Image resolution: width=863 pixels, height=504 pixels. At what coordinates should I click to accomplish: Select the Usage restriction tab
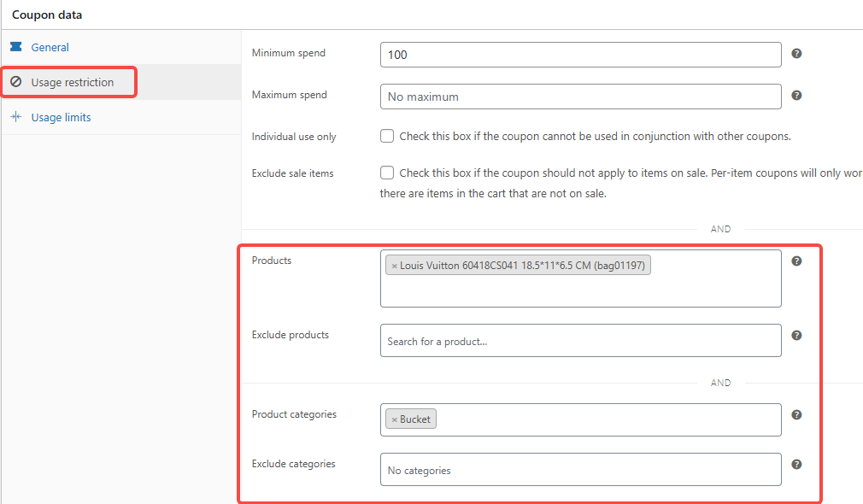tap(72, 83)
